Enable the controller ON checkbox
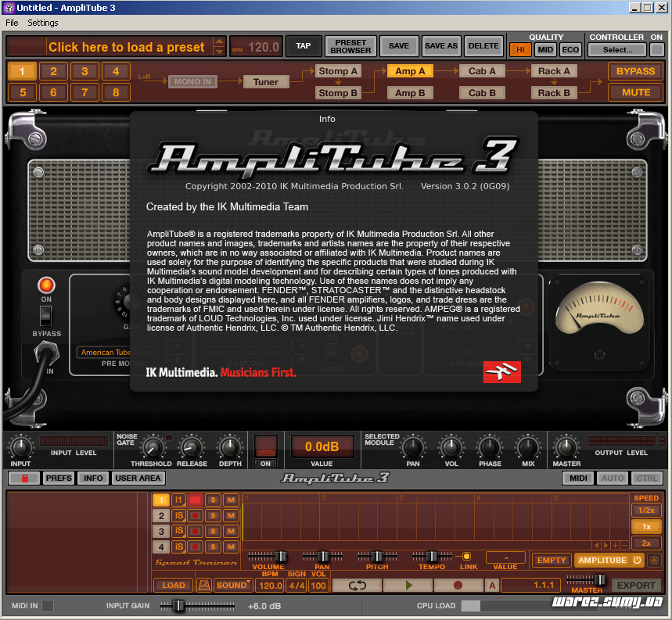The height and width of the screenshot is (620, 672). click(x=657, y=49)
